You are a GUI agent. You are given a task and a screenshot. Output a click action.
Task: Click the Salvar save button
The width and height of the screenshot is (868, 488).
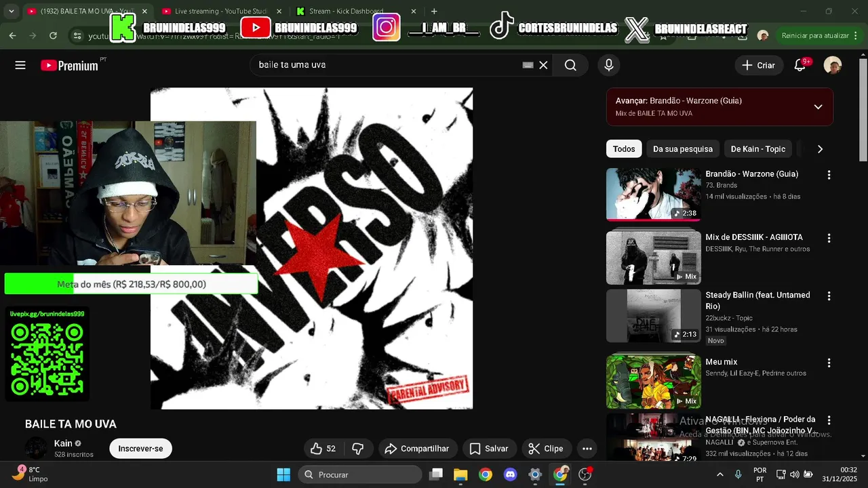point(489,449)
